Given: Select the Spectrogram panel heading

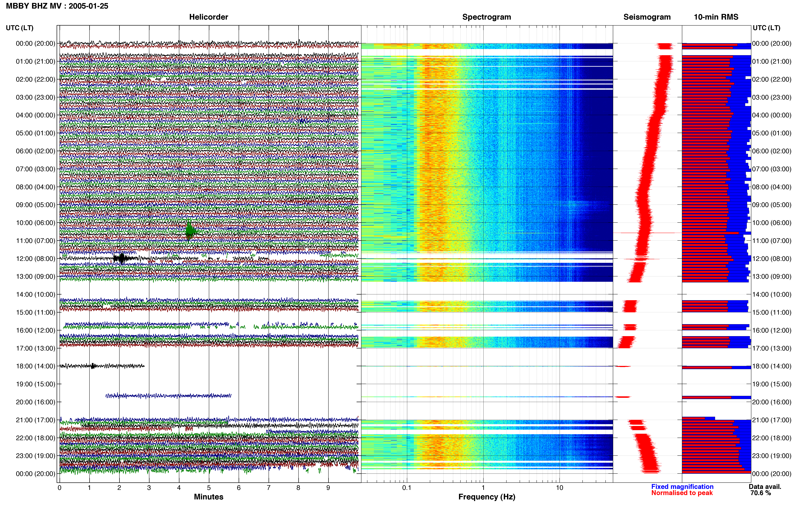Looking at the screenshot, I should pos(487,17).
